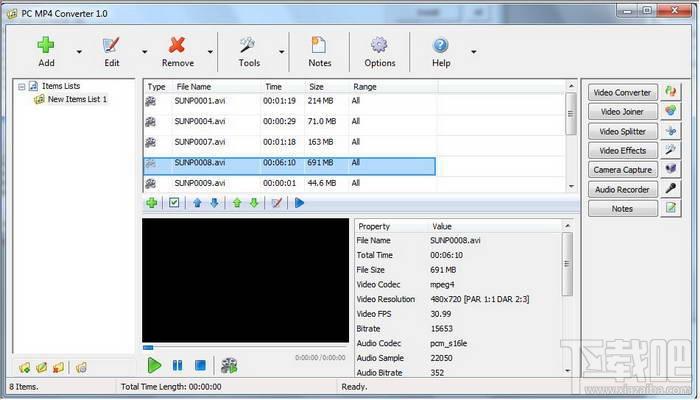Stop the preview playback
700x400 pixels.
tap(200, 366)
